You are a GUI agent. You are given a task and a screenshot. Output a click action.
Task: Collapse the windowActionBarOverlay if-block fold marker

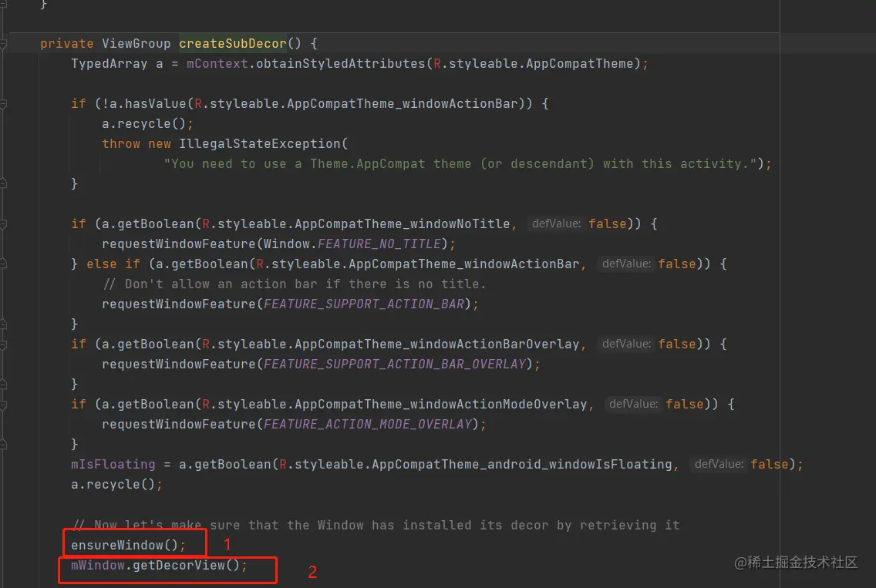pyautogui.click(x=3, y=344)
